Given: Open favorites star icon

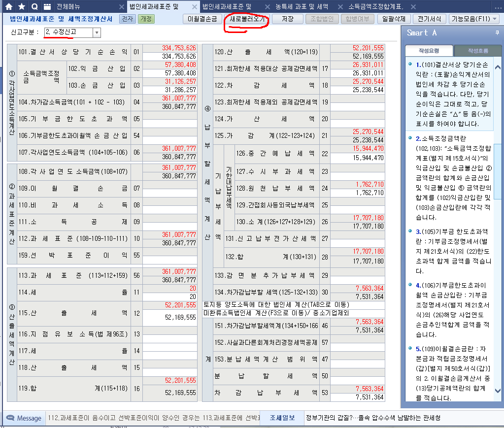Looking at the screenshot, I should pyautogui.click(x=22, y=6).
